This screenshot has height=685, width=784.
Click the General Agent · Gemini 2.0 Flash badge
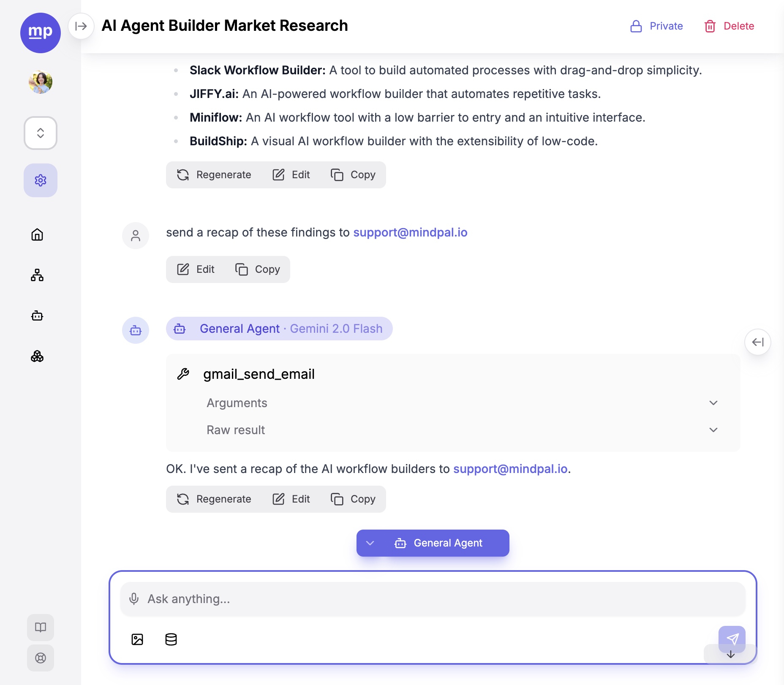[x=279, y=329]
